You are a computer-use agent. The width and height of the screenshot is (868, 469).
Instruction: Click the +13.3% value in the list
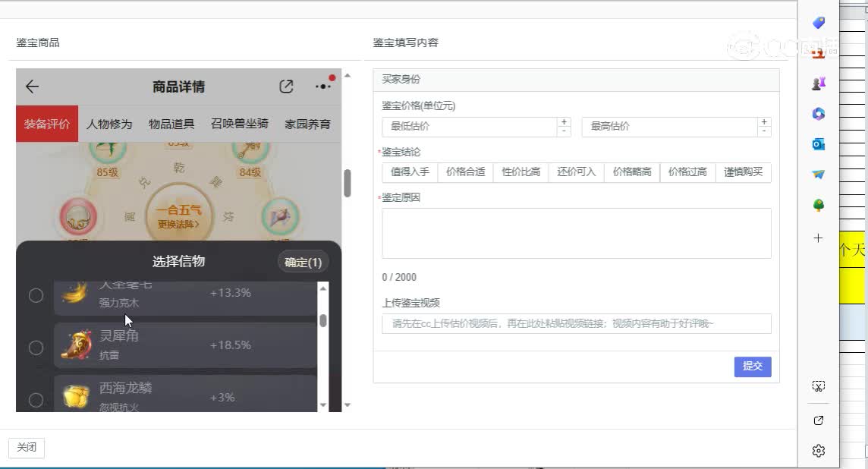231,292
